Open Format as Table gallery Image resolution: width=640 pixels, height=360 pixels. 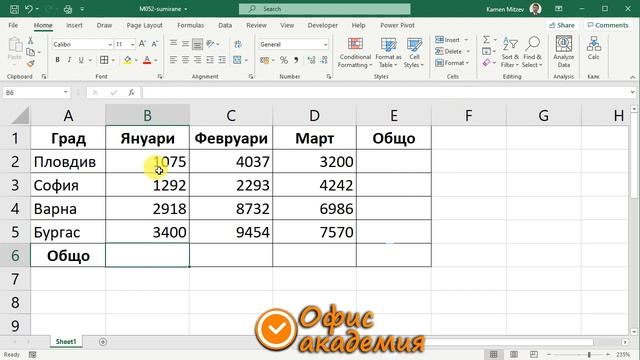coord(388,53)
